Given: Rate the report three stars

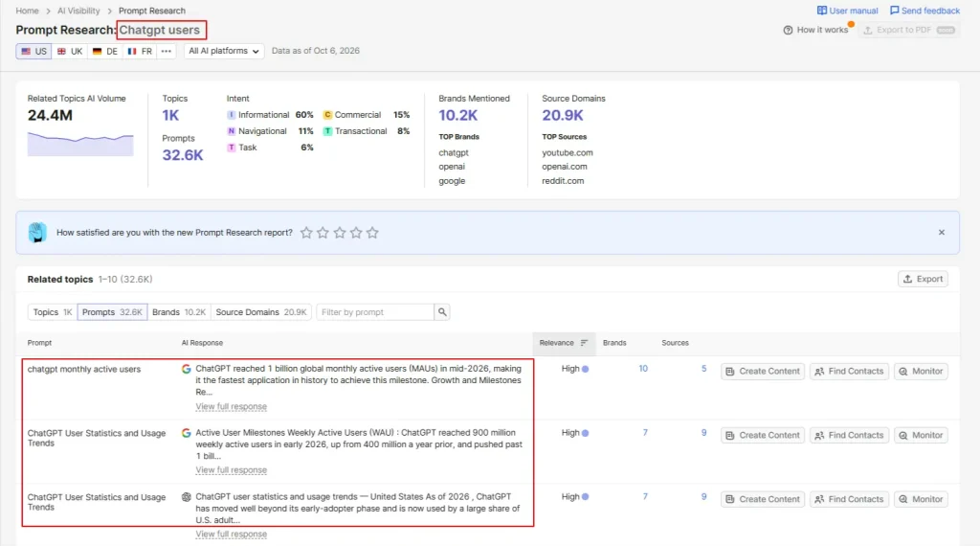Looking at the screenshot, I should (340, 233).
